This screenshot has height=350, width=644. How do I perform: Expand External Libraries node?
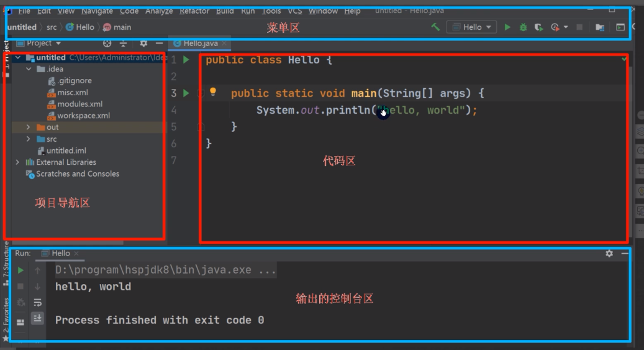[x=17, y=162]
